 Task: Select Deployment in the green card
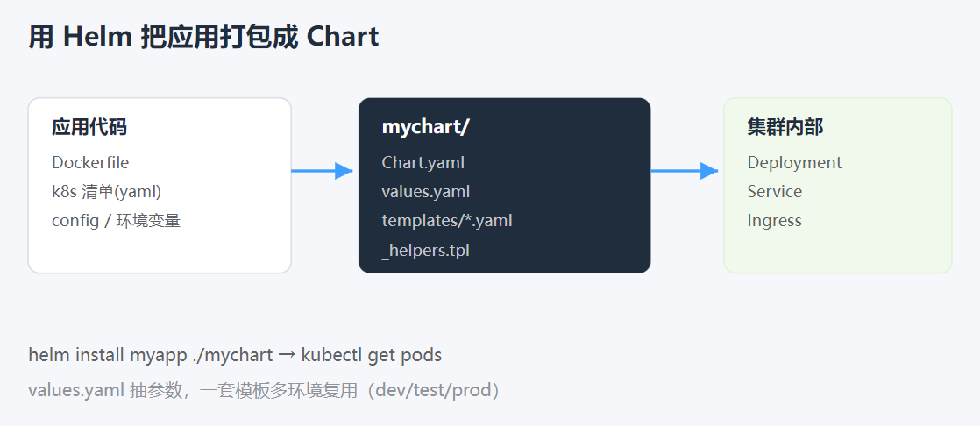click(x=794, y=162)
